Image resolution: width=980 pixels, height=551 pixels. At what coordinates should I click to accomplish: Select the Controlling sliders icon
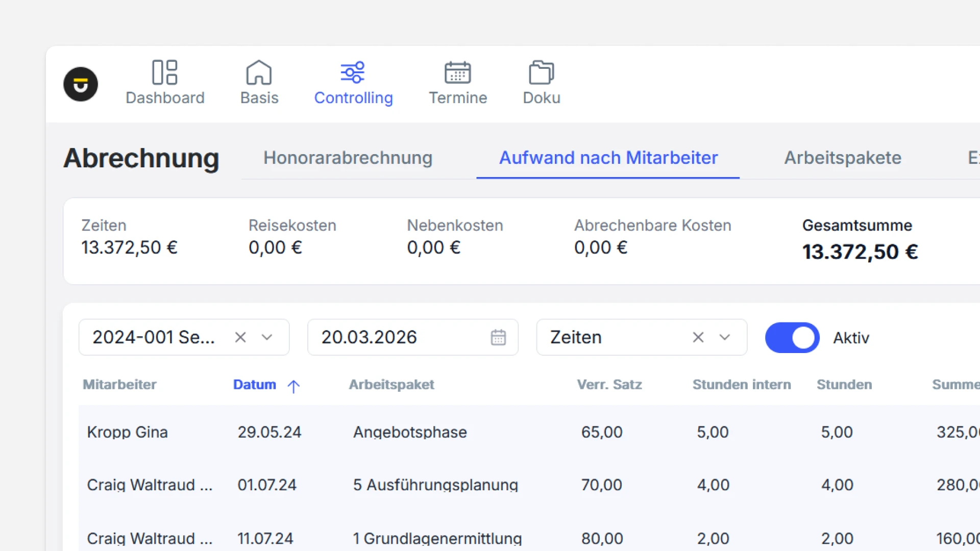pyautogui.click(x=353, y=72)
